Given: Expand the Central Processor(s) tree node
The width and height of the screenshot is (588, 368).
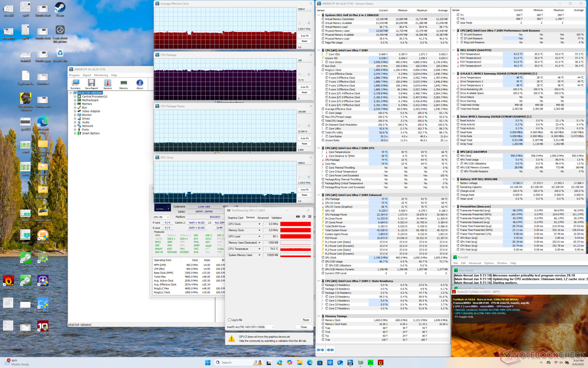Looking at the screenshot, I should (x=75, y=97).
